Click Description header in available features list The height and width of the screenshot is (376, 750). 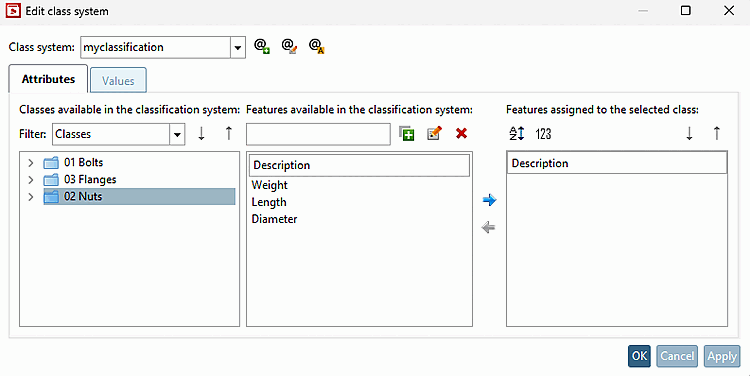(359, 166)
